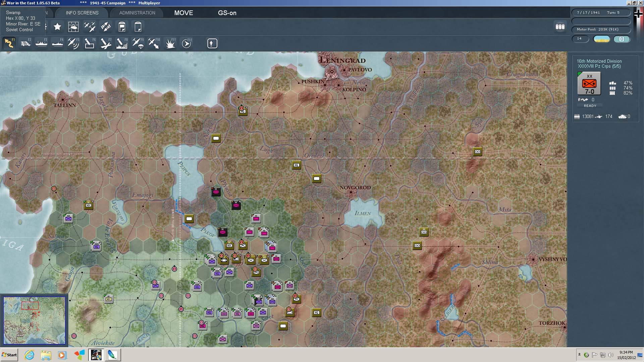Click the GS-on ground support label
Screen dimensions: 644x362
click(227, 13)
